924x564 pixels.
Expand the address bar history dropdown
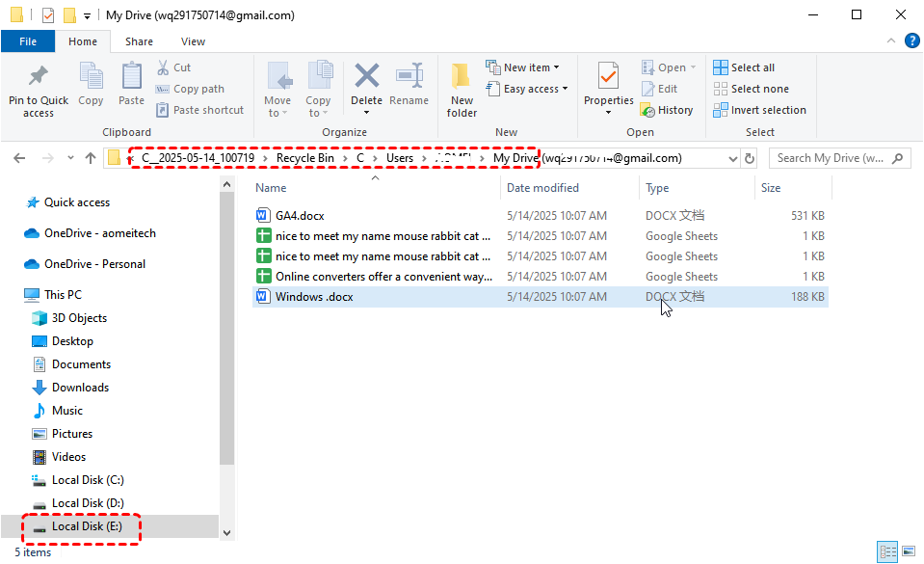pos(732,158)
